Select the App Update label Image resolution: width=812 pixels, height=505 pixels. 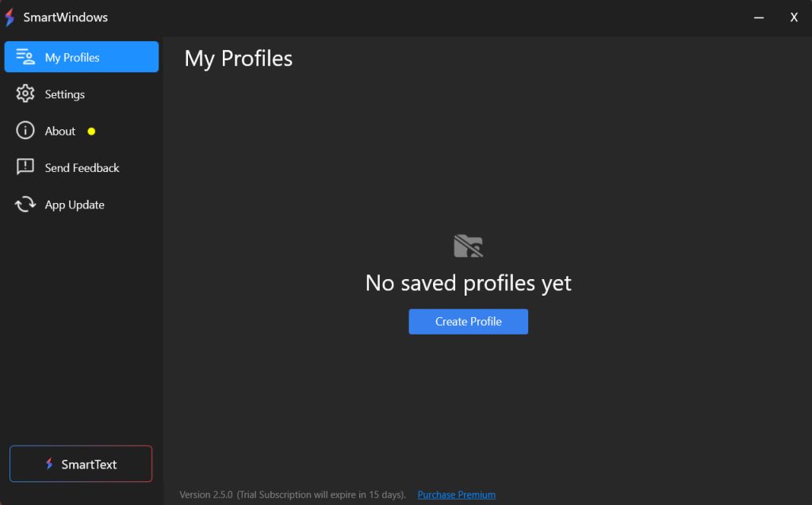pos(75,205)
